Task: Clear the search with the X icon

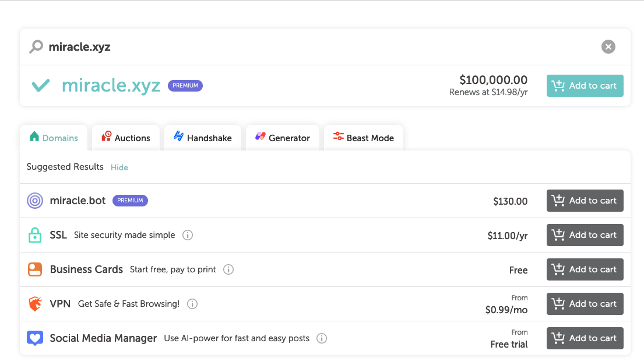Action: coord(608,47)
